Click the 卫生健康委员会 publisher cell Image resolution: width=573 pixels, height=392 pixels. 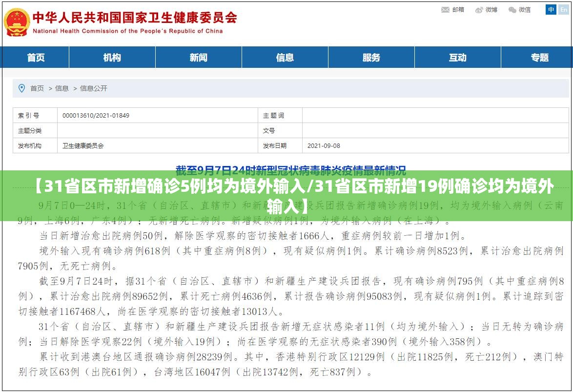tap(83, 145)
